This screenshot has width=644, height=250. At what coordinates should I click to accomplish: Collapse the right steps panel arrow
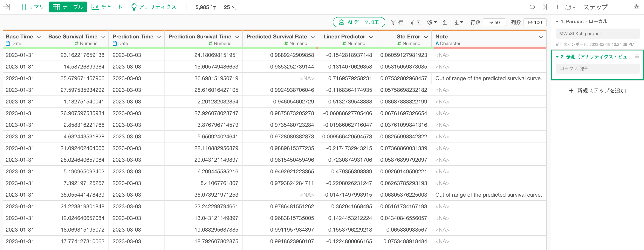click(544, 7)
